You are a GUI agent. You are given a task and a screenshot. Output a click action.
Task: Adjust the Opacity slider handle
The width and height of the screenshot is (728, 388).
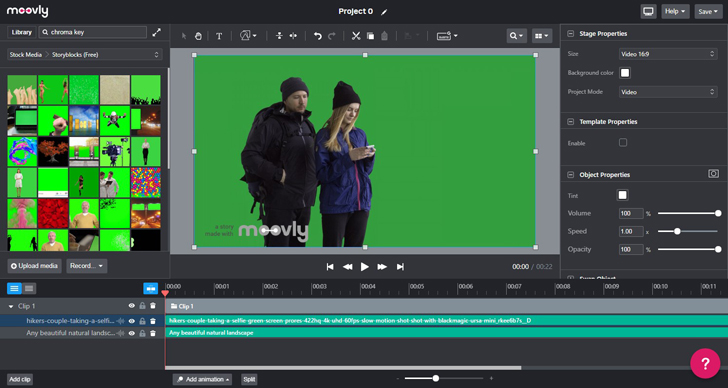click(718, 249)
